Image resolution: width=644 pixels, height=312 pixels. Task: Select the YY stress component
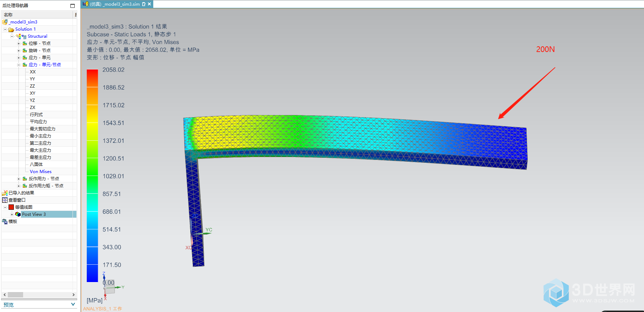[32, 79]
